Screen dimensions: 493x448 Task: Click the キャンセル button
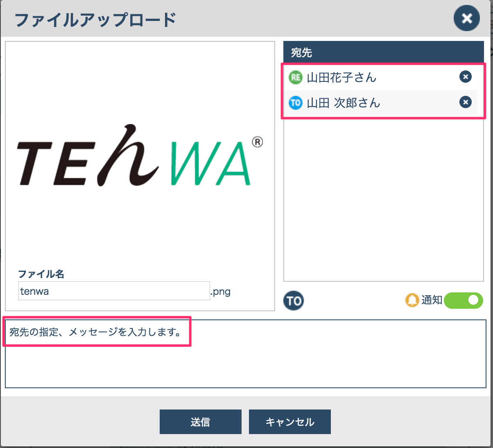point(289,422)
